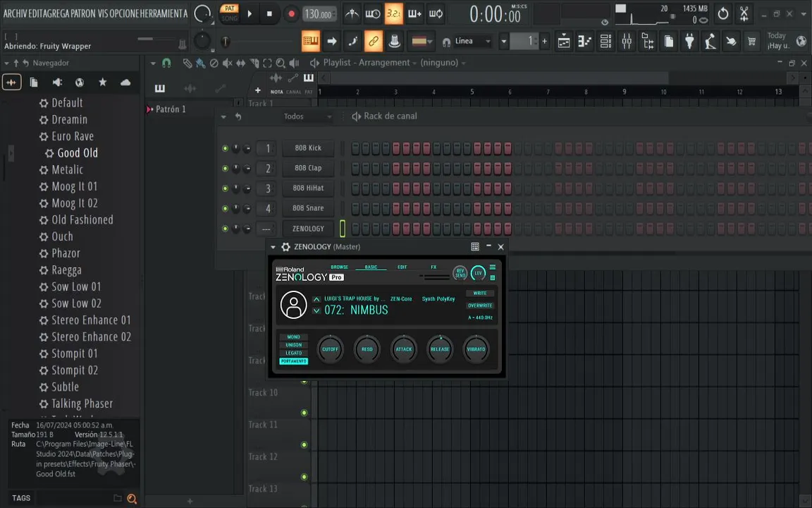The image size is (812, 508).
Task: Click the typing keyboard to piano icon
Action: (x=311, y=41)
